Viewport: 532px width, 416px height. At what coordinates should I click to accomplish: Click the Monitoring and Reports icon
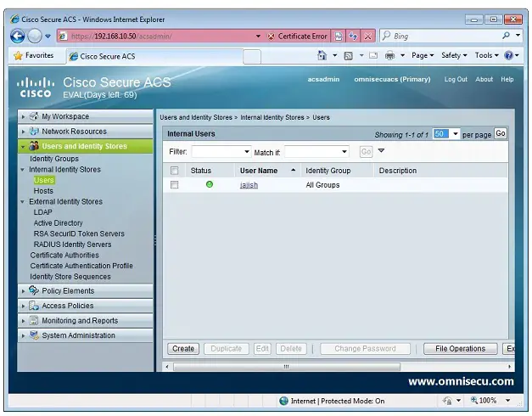(x=34, y=320)
